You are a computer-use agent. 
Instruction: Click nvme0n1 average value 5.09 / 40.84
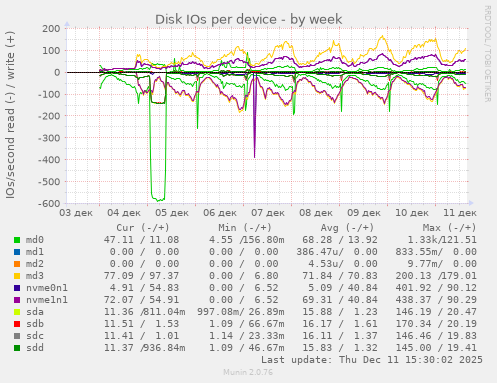pyautogui.click(x=343, y=288)
